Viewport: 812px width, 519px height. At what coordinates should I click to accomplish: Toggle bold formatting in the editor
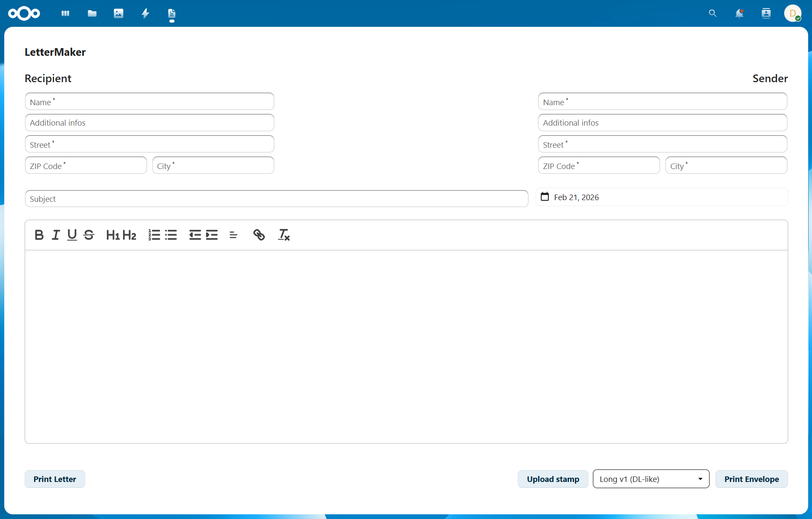(x=39, y=235)
